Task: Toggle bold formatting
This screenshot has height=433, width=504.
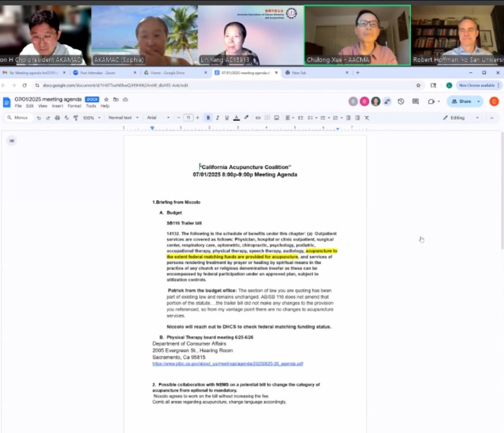Action: click(208, 118)
